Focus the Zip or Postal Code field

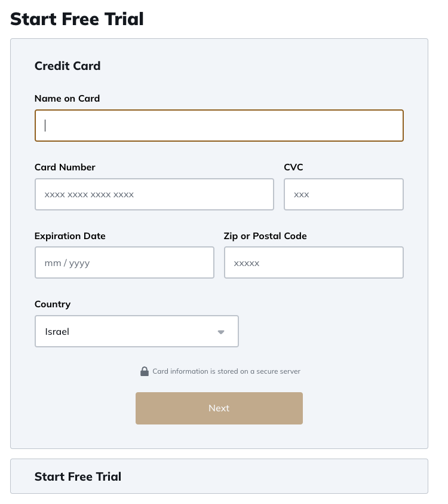(314, 262)
